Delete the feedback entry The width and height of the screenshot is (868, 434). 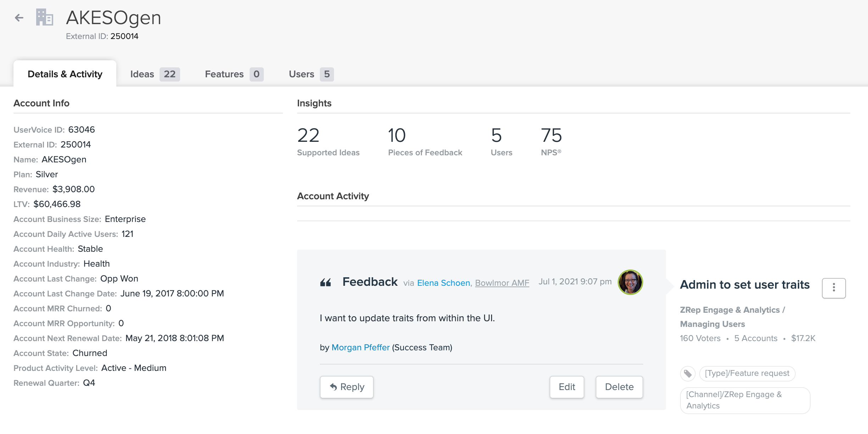(619, 387)
